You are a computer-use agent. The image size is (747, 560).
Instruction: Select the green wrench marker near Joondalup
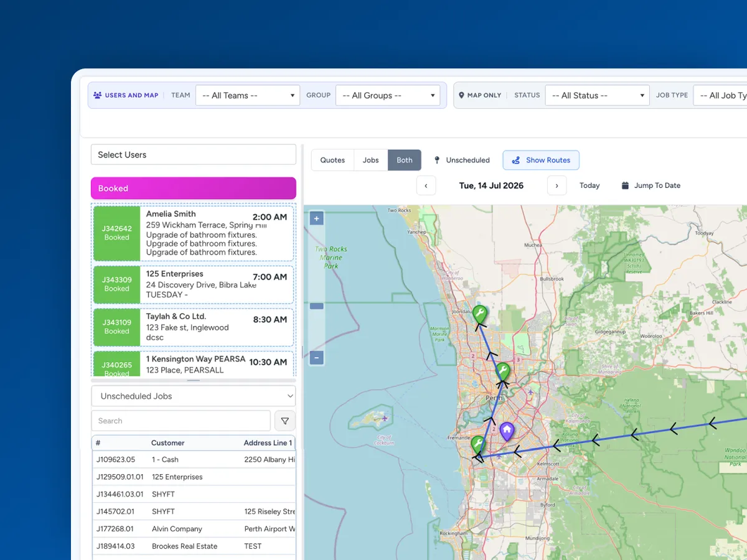coord(479,314)
